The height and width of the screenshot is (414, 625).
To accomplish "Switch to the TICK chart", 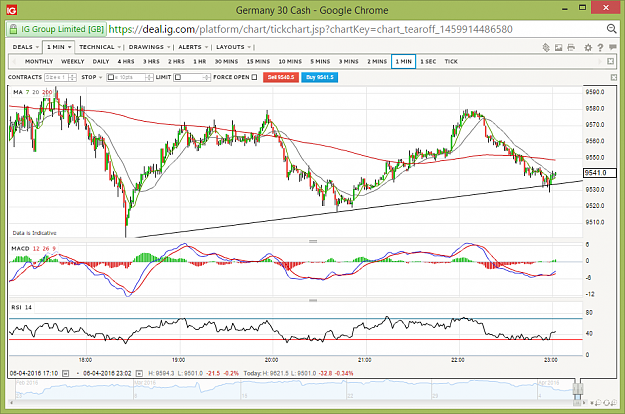I will click(x=451, y=61).
